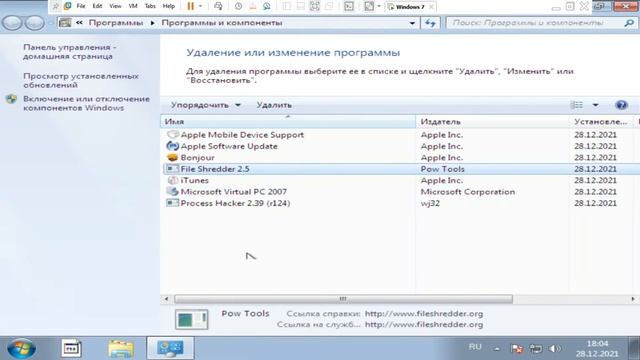The image size is (640, 360).
Task: Click the program search input field
Action: point(535,23)
